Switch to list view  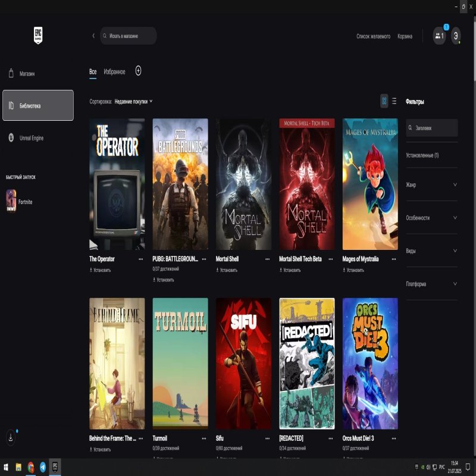[x=394, y=101]
